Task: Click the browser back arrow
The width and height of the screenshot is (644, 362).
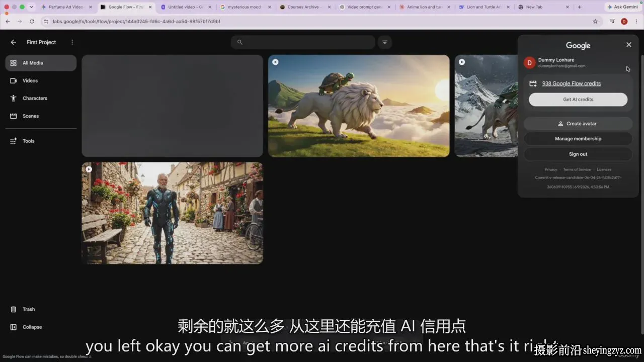Action: (8, 22)
